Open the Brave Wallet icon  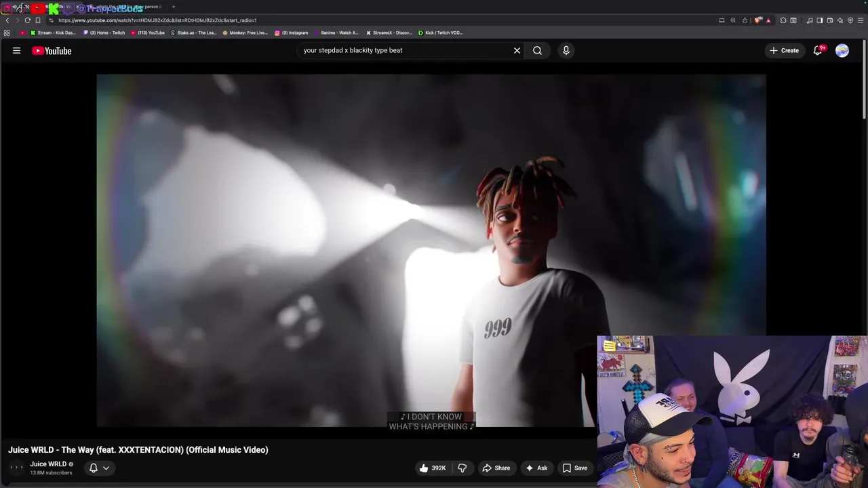click(x=829, y=20)
